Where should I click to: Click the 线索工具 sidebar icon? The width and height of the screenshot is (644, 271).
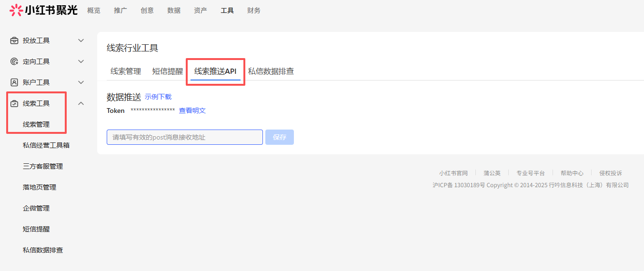pos(14,103)
